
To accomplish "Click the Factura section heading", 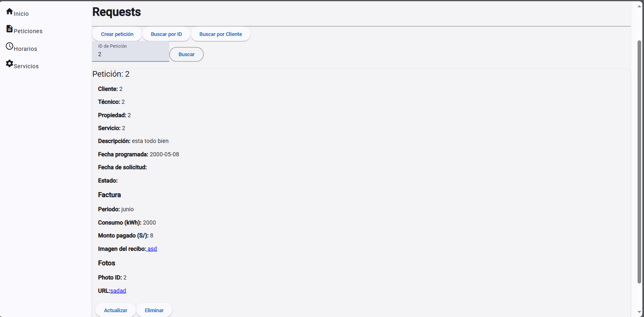I will (109, 195).
